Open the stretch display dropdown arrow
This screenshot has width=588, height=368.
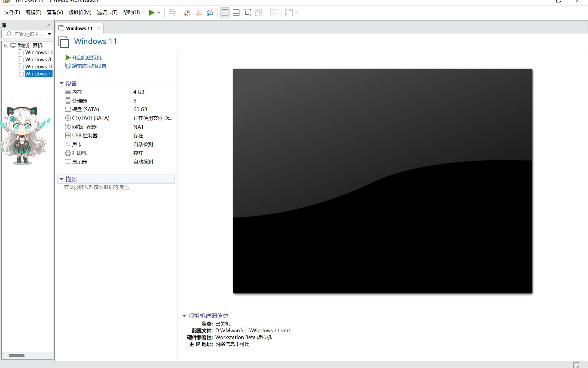pos(296,13)
